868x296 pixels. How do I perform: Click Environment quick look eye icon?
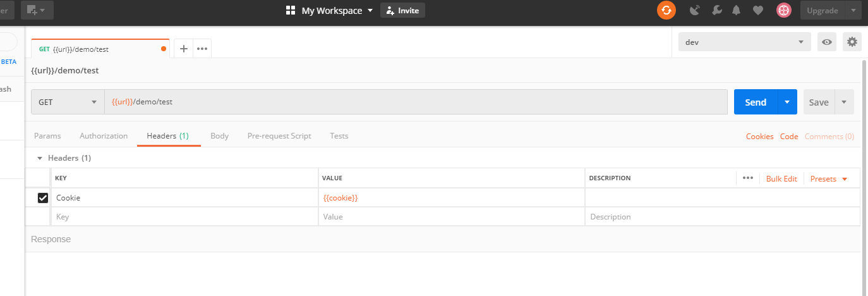click(x=827, y=42)
